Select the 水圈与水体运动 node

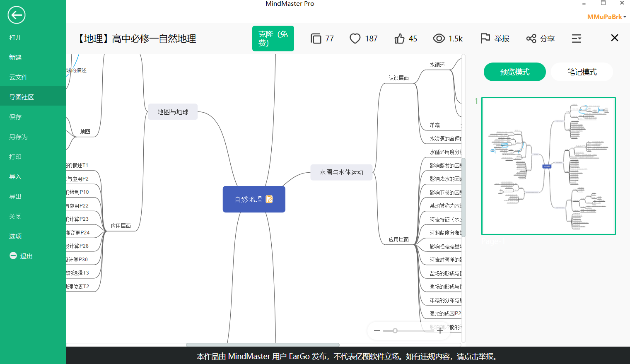tap(342, 172)
